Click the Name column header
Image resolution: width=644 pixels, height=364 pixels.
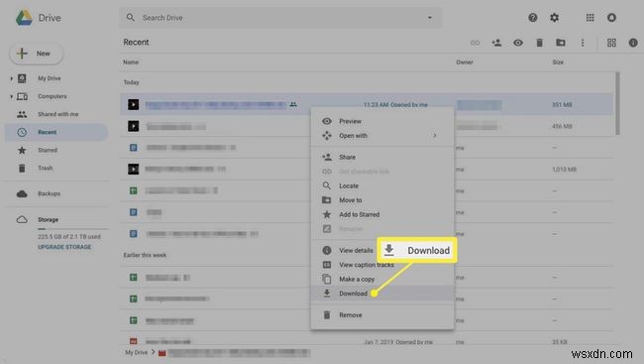point(131,62)
